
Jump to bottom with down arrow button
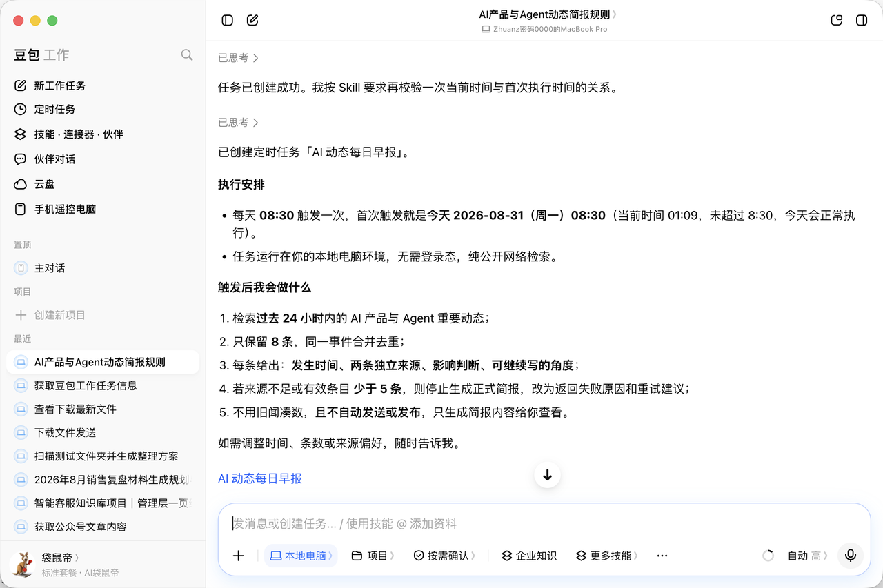click(548, 475)
